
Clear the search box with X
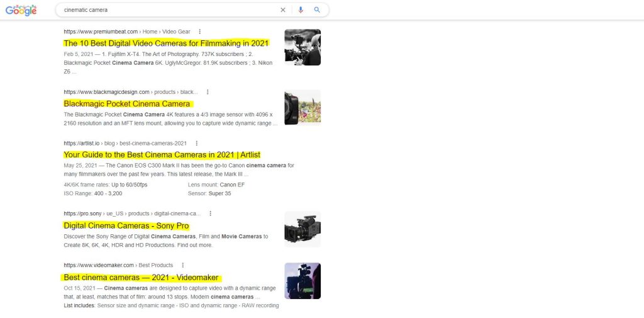(x=282, y=10)
